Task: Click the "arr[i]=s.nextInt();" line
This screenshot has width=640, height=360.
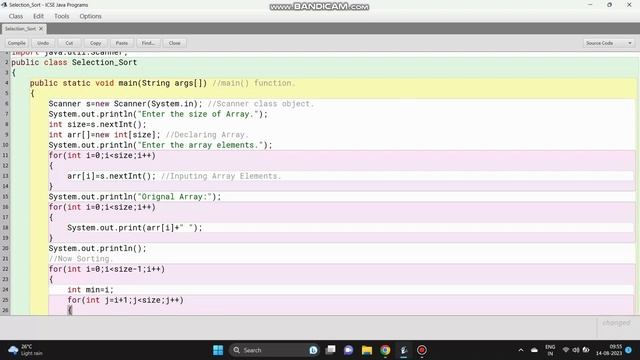Action: (111, 176)
